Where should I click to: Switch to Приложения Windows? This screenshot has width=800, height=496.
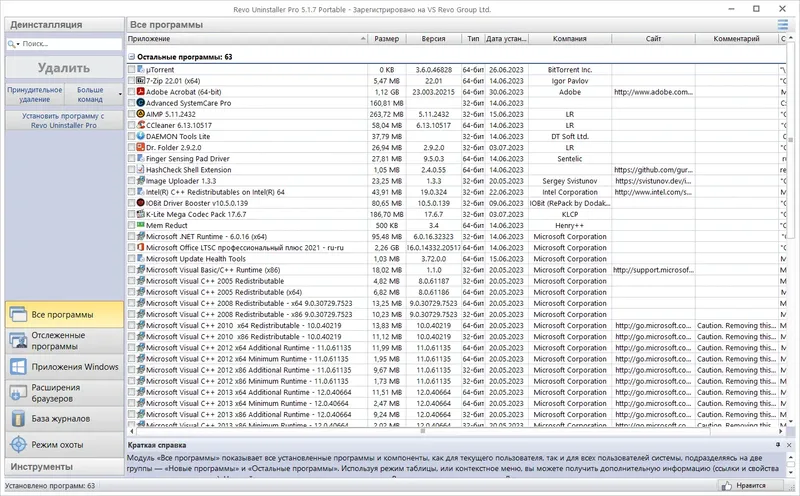64,367
